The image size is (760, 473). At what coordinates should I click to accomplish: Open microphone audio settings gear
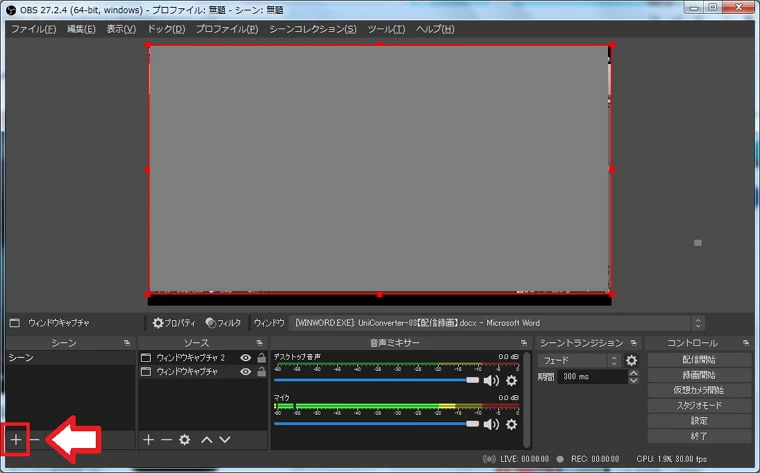click(512, 424)
